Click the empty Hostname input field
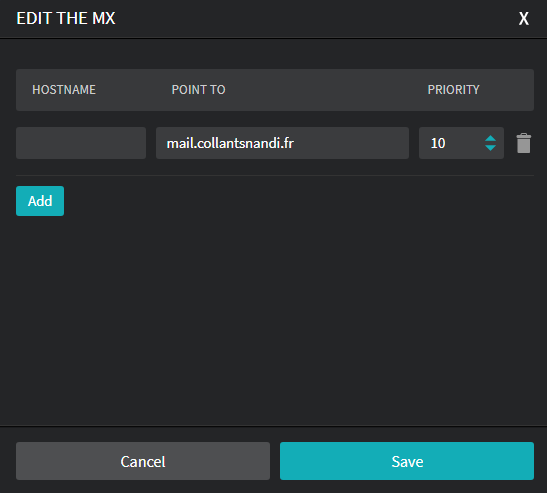The width and height of the screenshot is (547, 493). point(81,143)
